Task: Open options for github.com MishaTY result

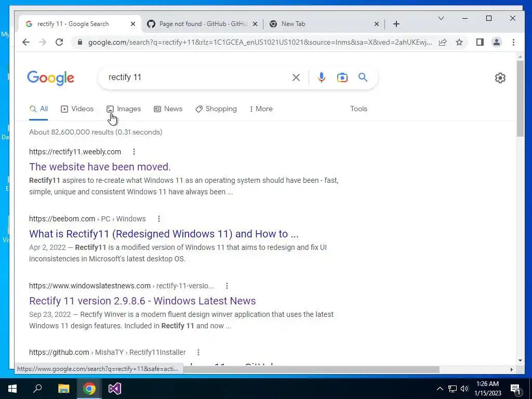Action: [198, 352]
